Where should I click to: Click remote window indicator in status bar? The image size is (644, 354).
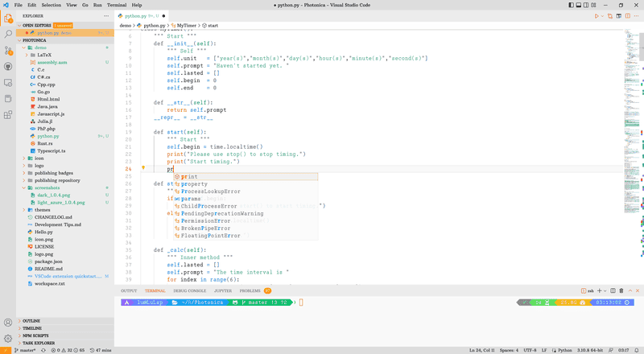(6, 350)
